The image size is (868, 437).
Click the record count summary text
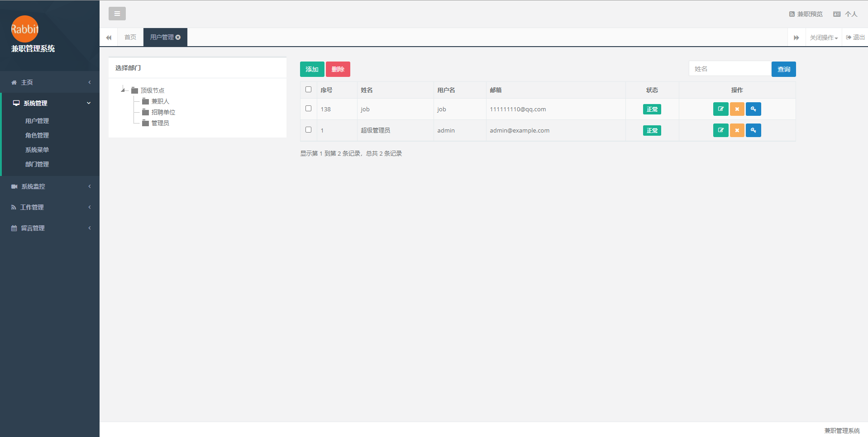pos(351,153)
